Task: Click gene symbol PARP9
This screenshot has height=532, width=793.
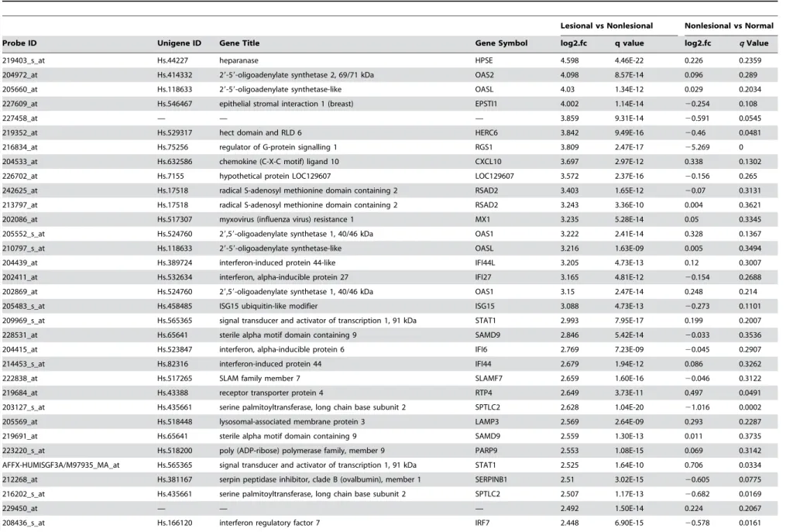Action: click(486, 451)
